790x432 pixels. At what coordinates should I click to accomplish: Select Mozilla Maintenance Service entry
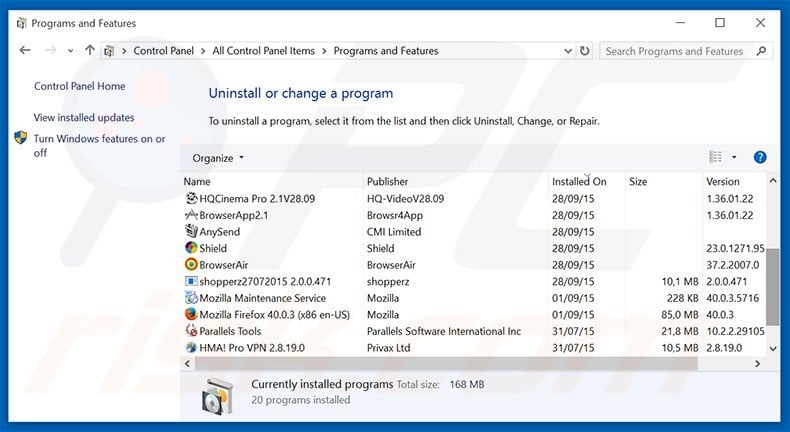point(262,298)
